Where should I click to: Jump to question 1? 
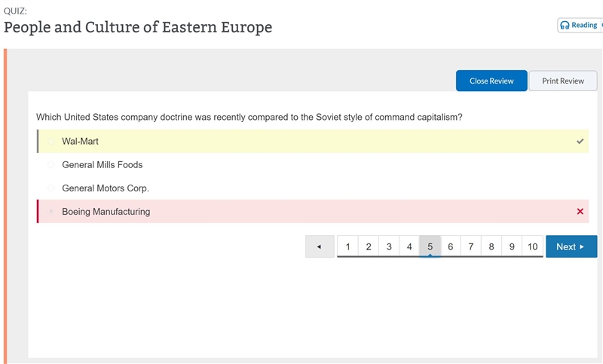click(x=347, y=246)
